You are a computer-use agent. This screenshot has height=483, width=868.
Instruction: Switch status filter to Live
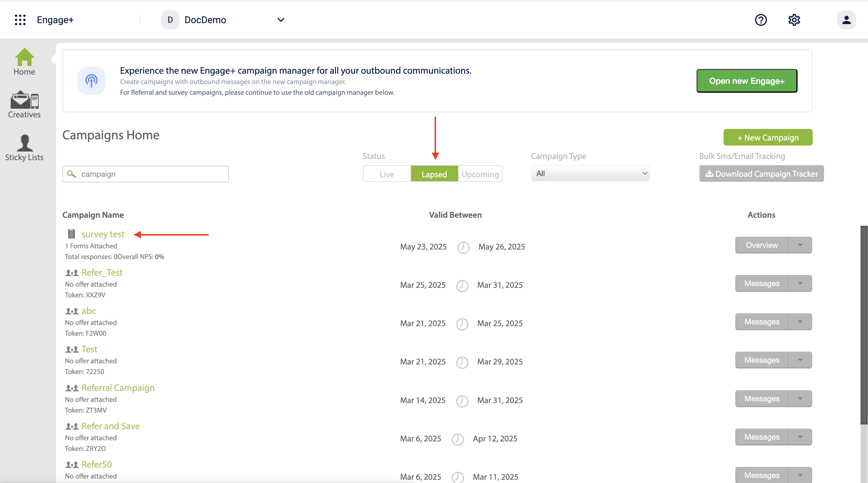click(386, 174)
